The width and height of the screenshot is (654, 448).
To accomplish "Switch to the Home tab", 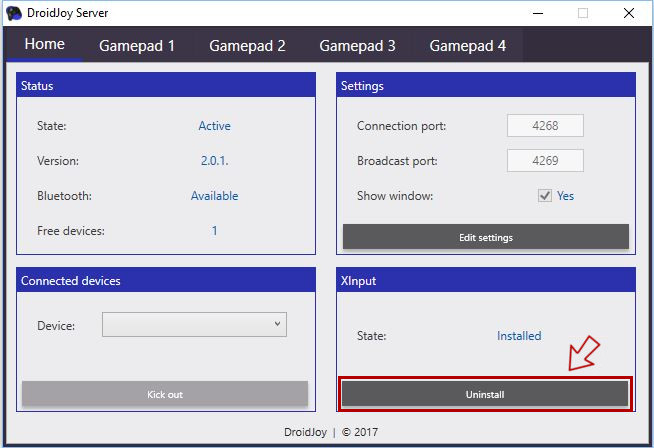I will (x=45, y=44).
